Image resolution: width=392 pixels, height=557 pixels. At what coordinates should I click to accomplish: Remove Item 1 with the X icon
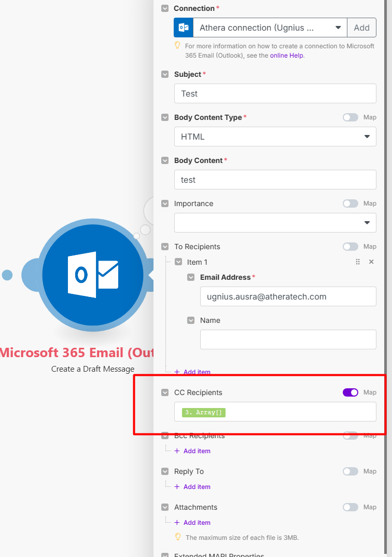point(371,262)
